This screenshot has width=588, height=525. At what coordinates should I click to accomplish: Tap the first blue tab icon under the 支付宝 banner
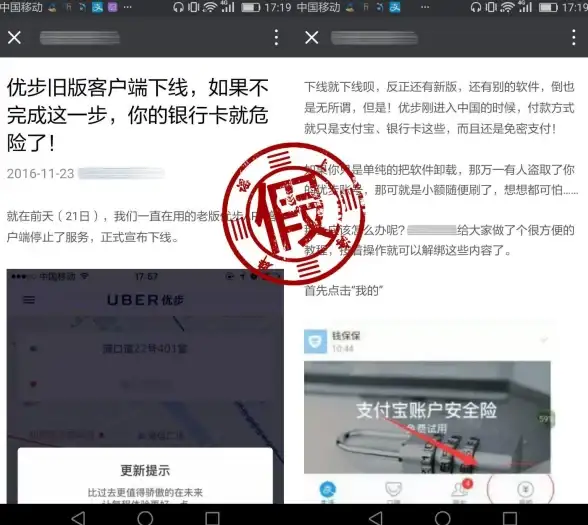[327, 489]
